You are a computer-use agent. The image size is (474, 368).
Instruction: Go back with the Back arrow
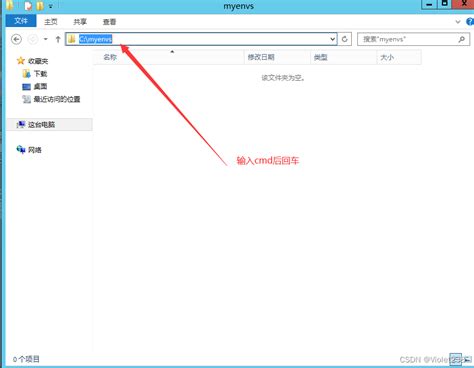(x=16, y=39)
